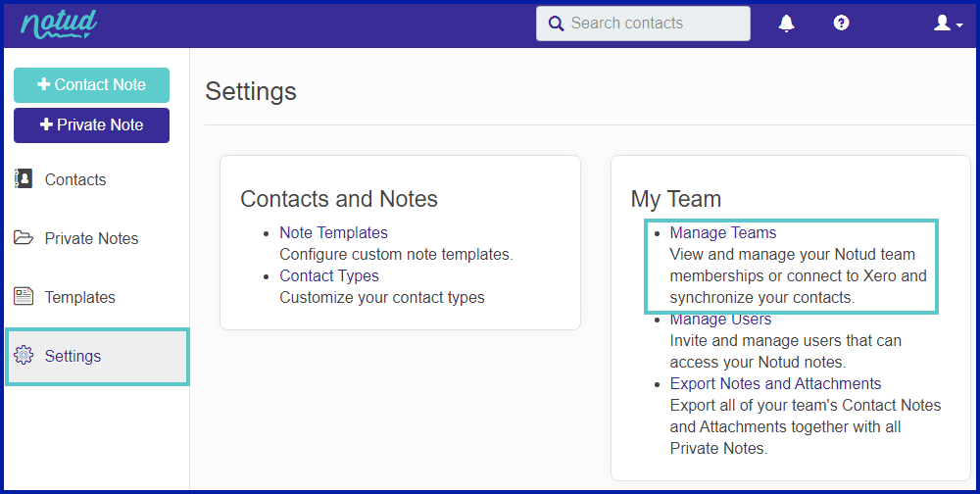Click the Templates document icon
Viewport: 980px width, 494px height.
(x=24, y=296)
